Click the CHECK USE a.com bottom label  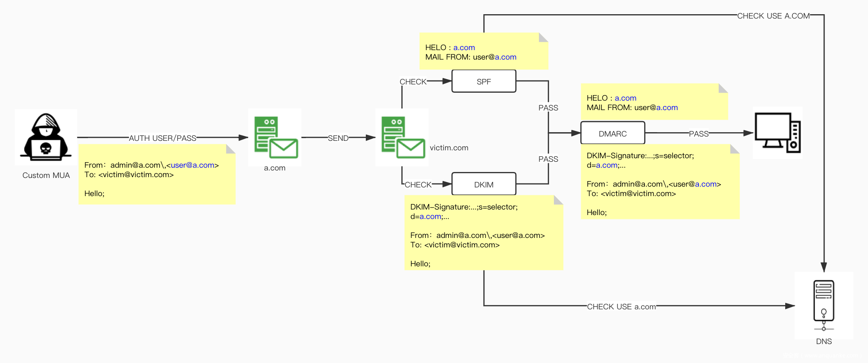pos(622,307)
